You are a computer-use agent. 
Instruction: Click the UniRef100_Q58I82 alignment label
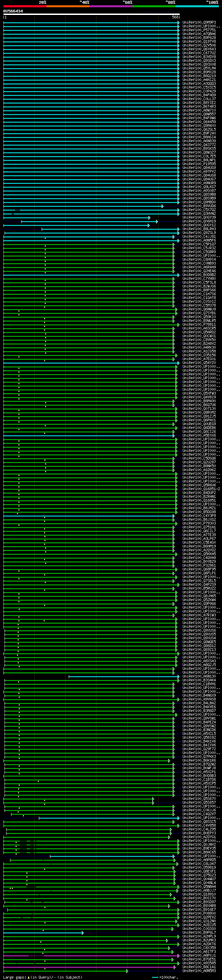(x=199, y=738)
